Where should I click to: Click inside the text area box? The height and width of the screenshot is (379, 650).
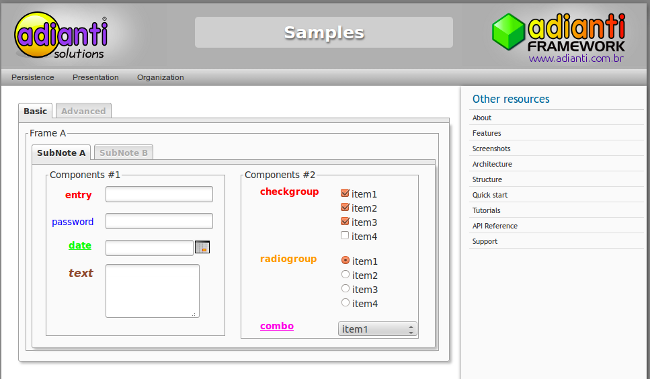pyautogui.click(x=152, y=291)
